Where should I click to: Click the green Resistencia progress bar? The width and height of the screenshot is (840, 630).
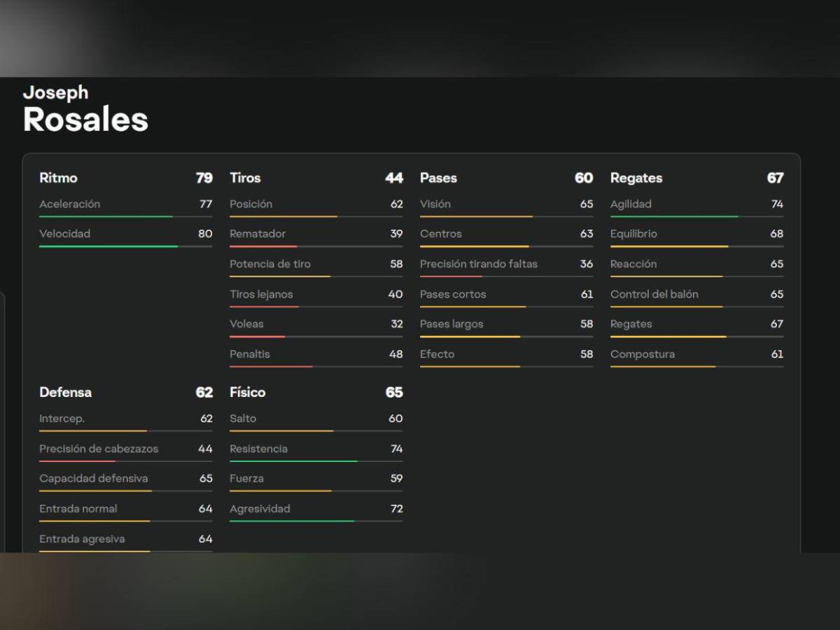293,461
